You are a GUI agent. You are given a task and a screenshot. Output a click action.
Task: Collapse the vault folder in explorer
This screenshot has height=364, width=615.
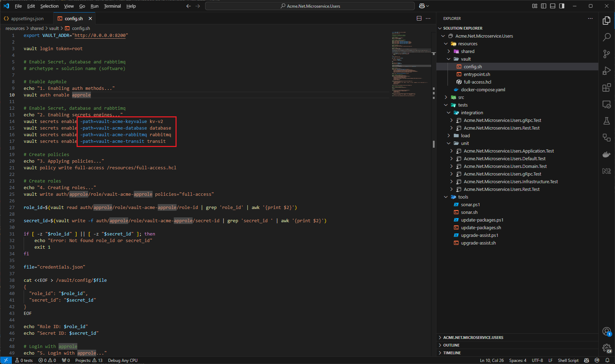(449, 59)
